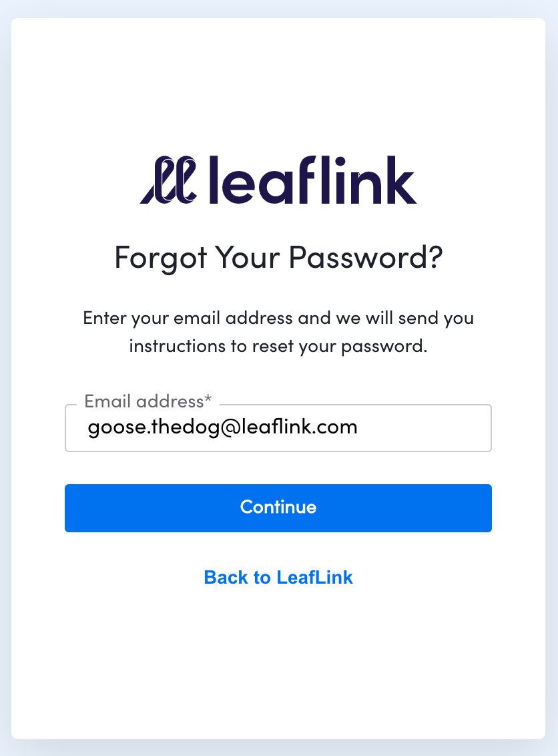Click the Email address* floating label
558x756 pixels.
point(148,401)
